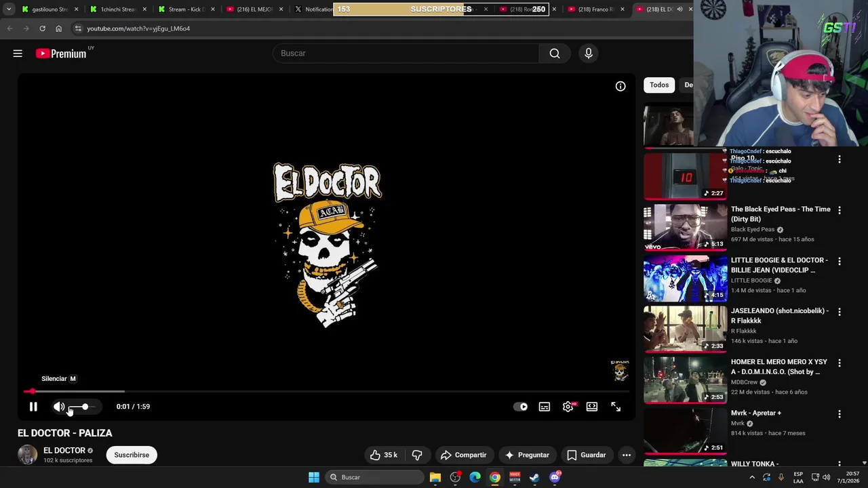Open options for Billie Jean video
Viewport: 868px width, 488px height.
coord(840,261)
